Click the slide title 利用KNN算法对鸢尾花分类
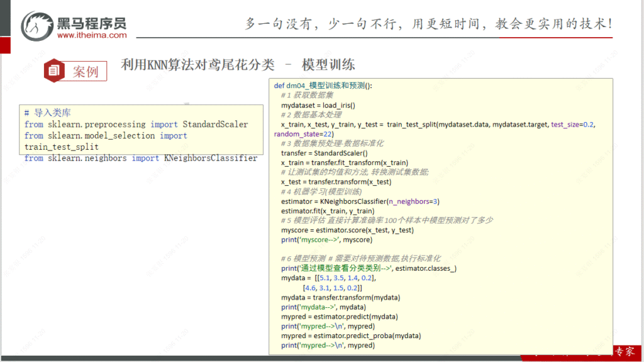Viewport: 644px width, 362px height. (198, 64)
